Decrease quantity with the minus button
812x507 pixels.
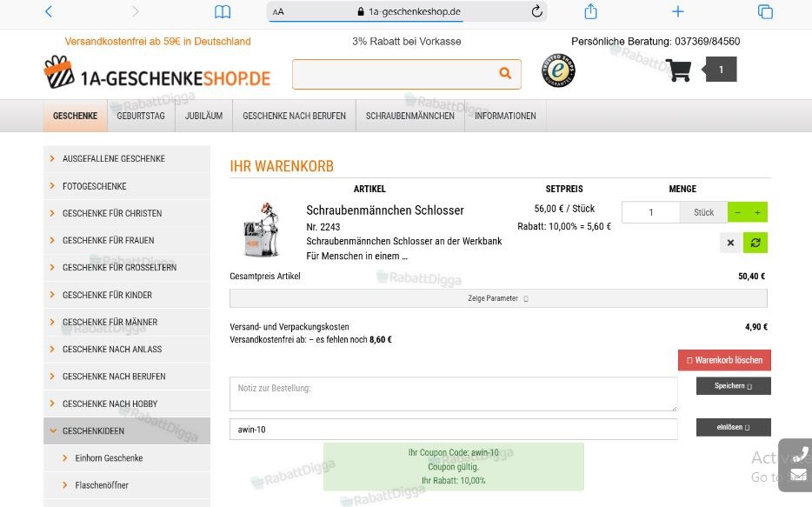[737, 212]
